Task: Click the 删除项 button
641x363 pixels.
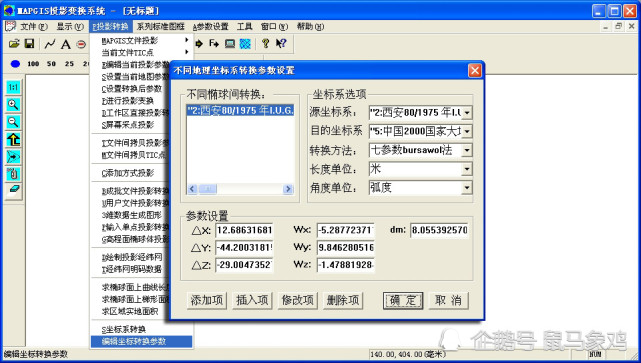Action: coord(343,300)
